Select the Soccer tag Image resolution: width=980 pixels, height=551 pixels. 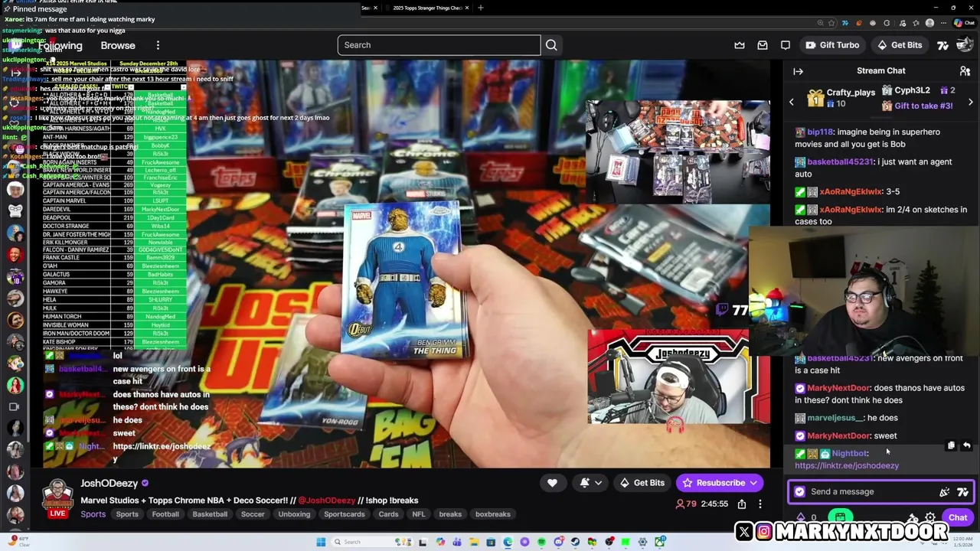point(253,514)
